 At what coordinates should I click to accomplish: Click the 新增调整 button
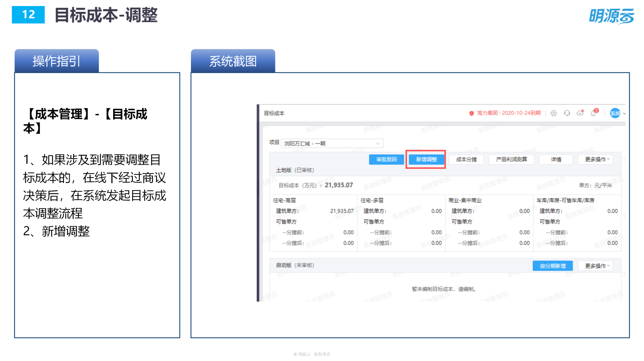426,159
